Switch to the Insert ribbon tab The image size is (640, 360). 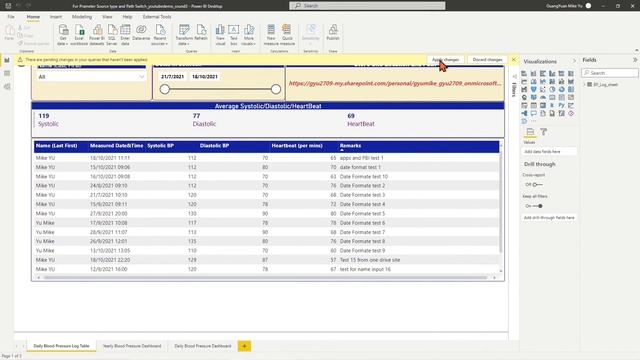click(56, 17)
